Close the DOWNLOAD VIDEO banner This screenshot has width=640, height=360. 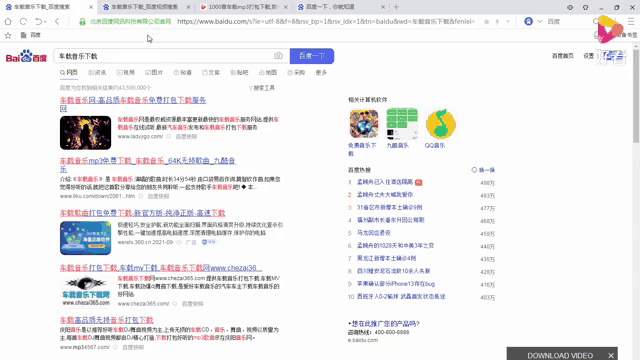611,356
